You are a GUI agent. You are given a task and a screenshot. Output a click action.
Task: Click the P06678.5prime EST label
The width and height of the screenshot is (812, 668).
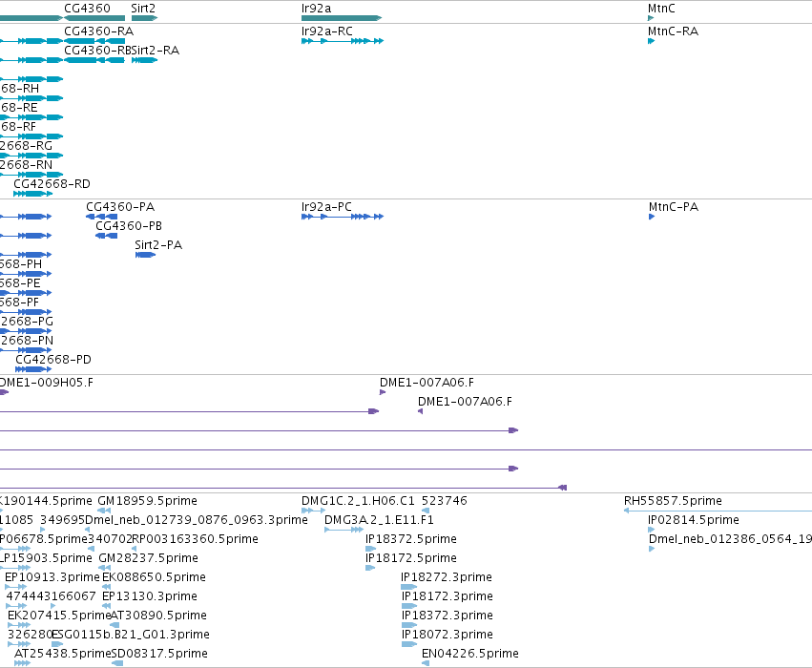tap(44, 539)
